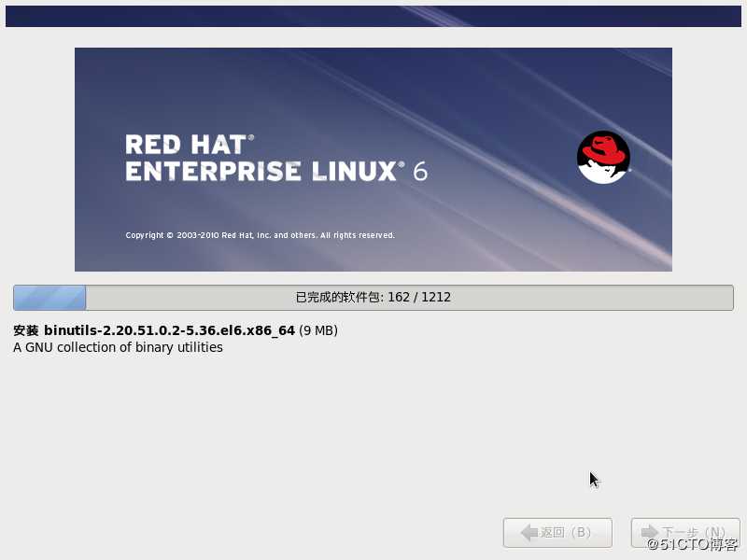747x560 pixels.
Task: Click the package name binutils-2.20.51.0.2-5.36.el6.x86_64
Action: (x=169, y=330)
